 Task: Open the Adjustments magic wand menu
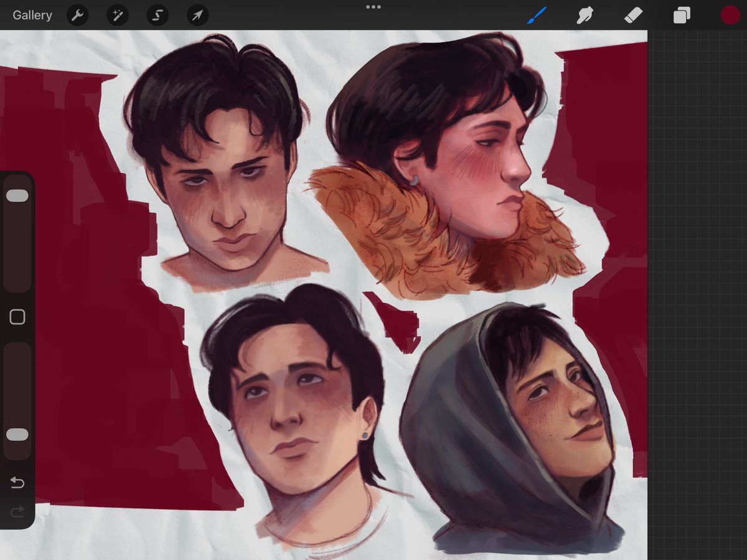[117, 15]
